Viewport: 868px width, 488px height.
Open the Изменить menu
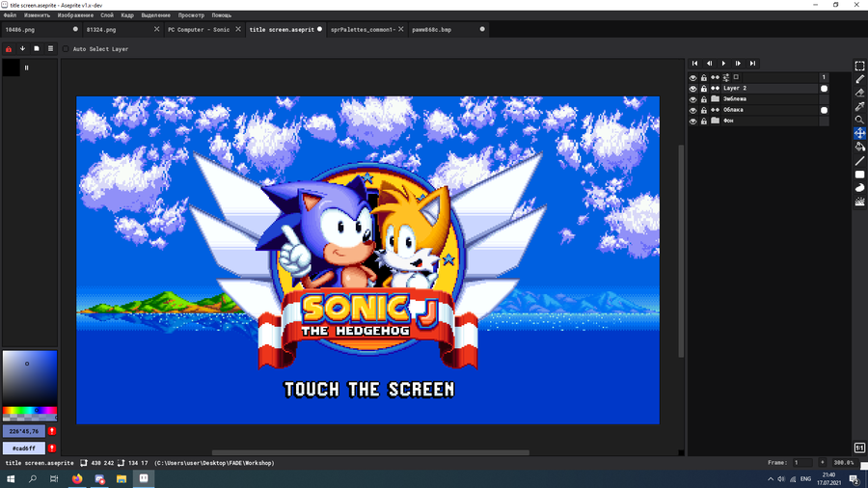click(x=37, y=15)
